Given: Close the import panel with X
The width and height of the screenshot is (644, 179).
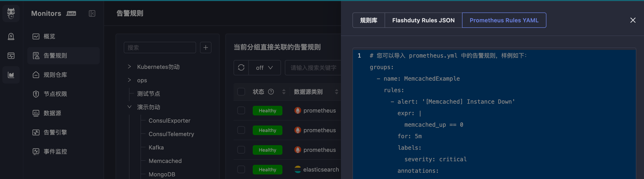Looking at the screenshot, I should pyautogui.click(x=632, y=20).
